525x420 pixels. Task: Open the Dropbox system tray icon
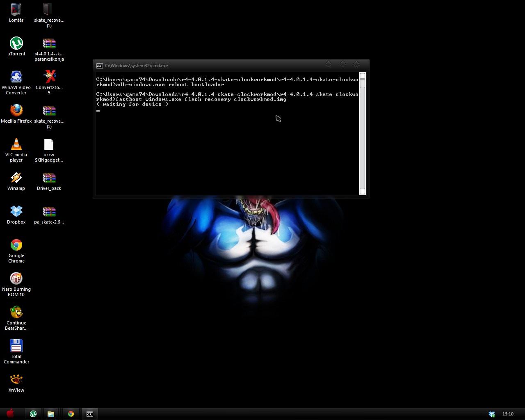(x=492, y=414)
